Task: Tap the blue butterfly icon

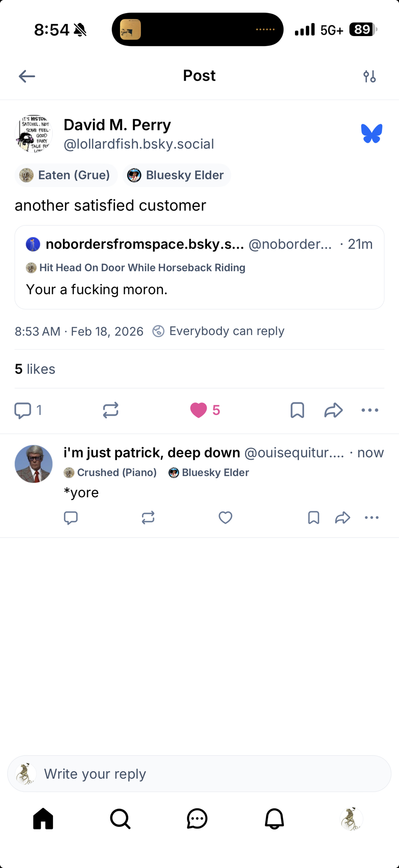Action: 372,133
